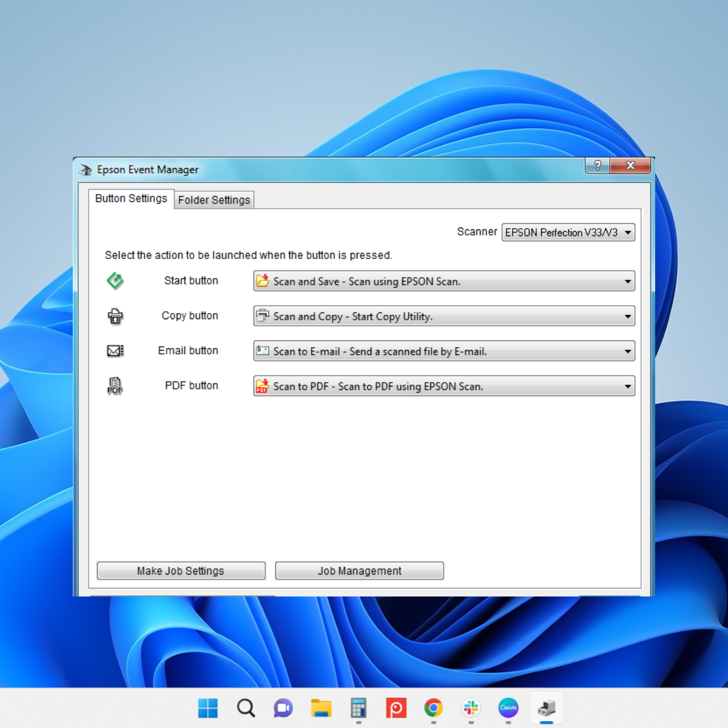
Task: Click the 'Epson Event Manager' window title
Action: tap(148, 170)
